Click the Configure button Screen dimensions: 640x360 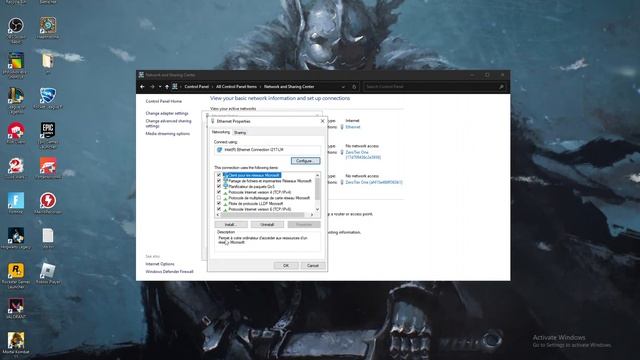pyautogui.click(x=305, y=161)
